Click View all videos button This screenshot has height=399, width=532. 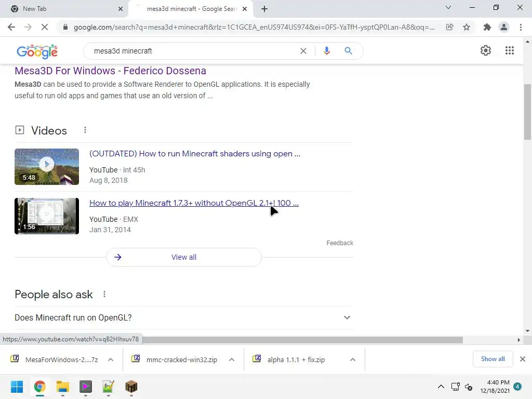click(184, 257)
